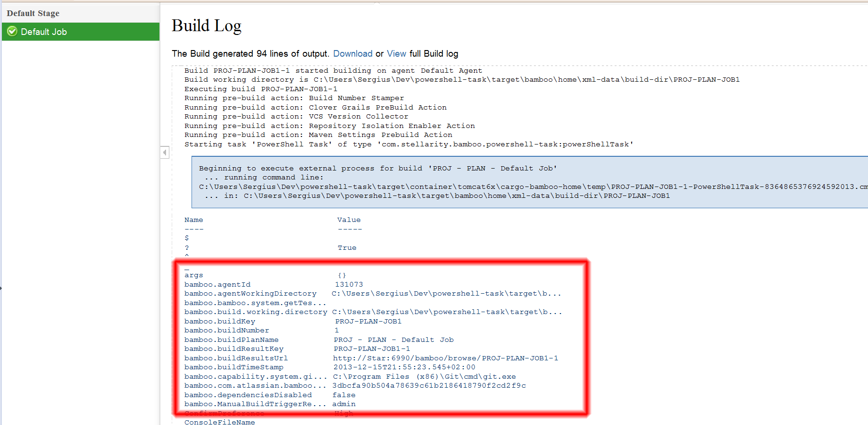
Task: Select Default Job in sidebar
Action: point(81,32)
